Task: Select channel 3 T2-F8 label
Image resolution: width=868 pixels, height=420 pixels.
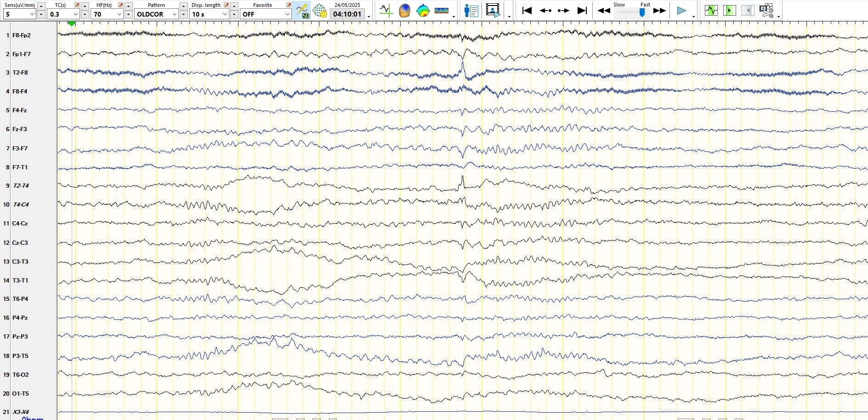Action: pyautogui.click(x=20, y=73)
